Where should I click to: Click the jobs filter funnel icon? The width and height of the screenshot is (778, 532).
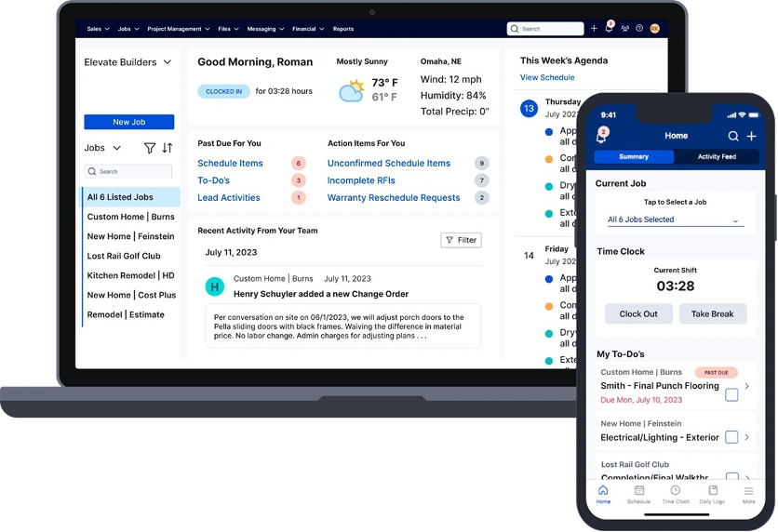(150, 148)
